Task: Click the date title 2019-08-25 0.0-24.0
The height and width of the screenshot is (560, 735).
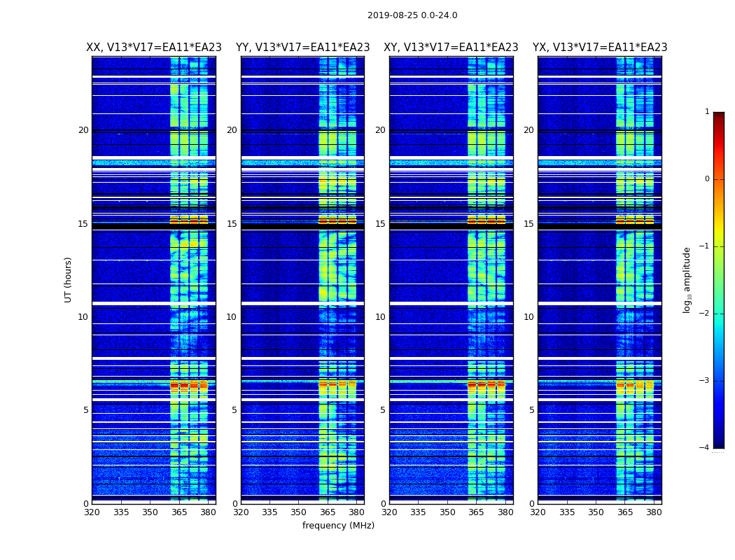Action: [412, 15]
